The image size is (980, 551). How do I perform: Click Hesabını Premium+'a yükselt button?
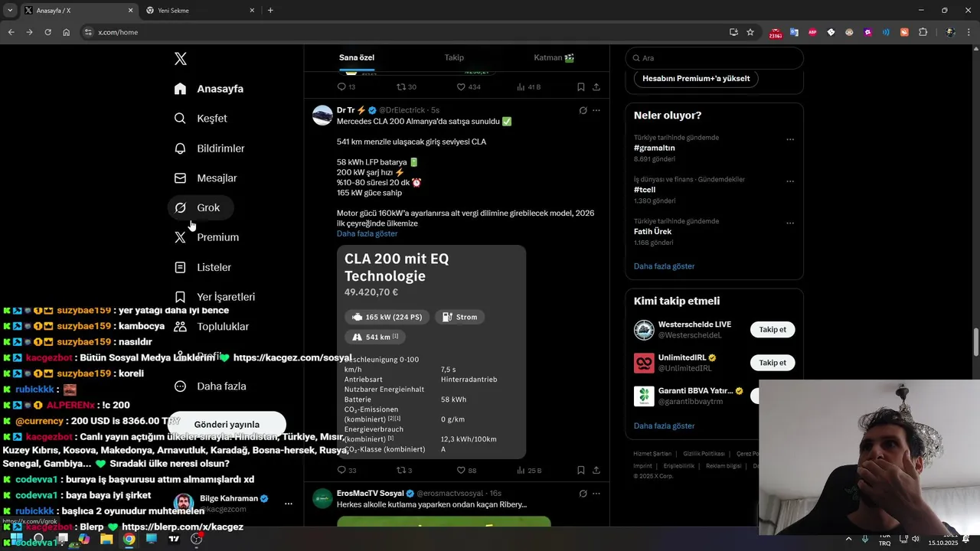tap(696, 78)
